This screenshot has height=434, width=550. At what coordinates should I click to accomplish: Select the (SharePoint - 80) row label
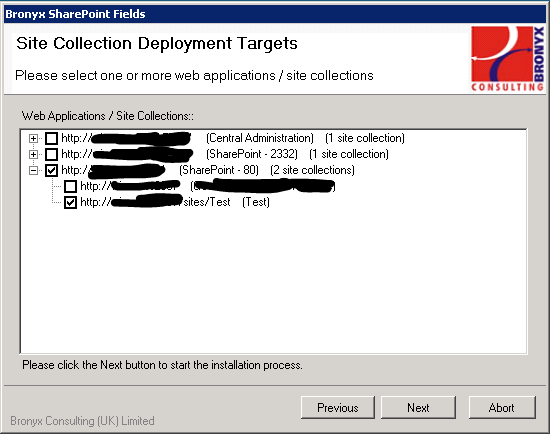219,170
